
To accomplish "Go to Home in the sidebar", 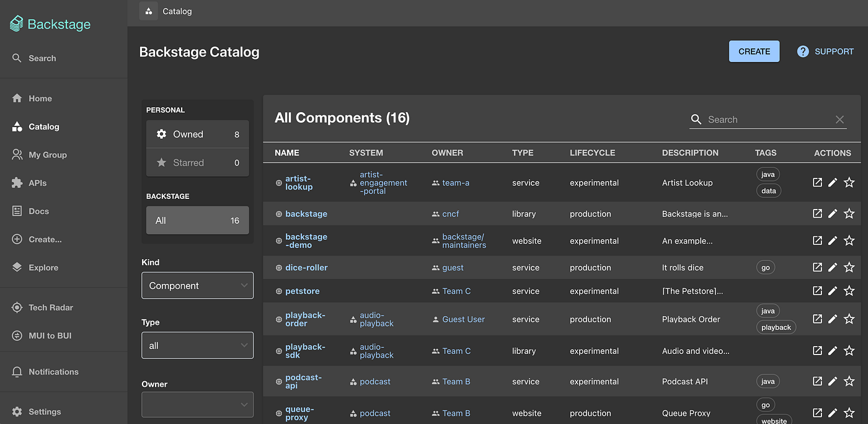I will (32, 99).
